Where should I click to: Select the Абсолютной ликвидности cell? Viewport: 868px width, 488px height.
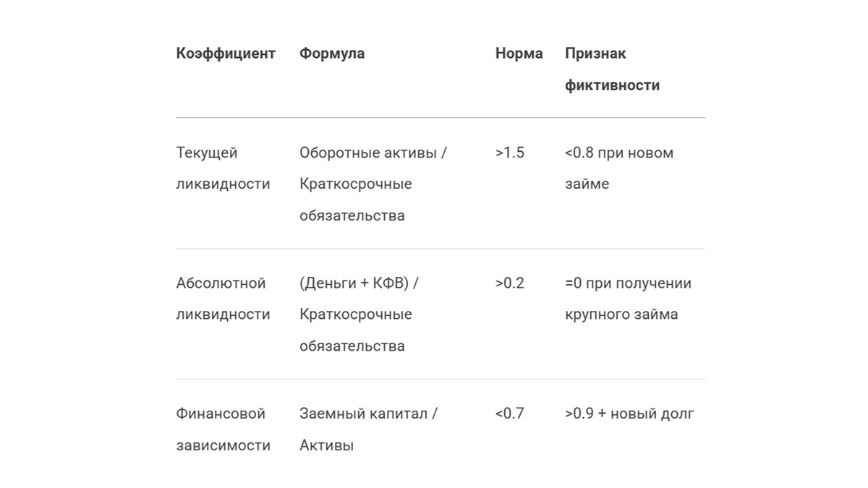pyautogui.click(x=223, y=299)
